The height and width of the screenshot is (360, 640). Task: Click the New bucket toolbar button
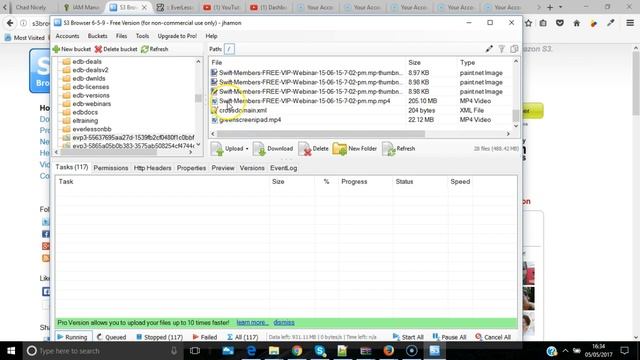72,49
